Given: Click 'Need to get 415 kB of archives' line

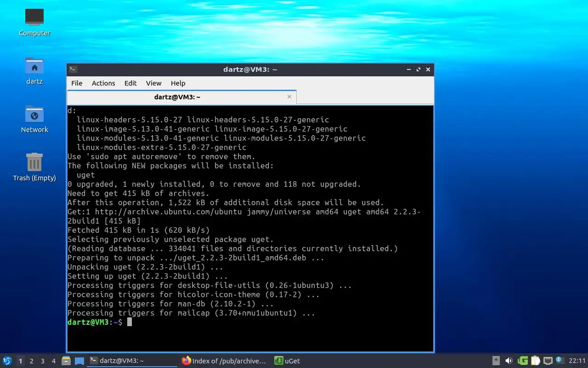Looking at the screenshot, I should click(x=138, y=193).
